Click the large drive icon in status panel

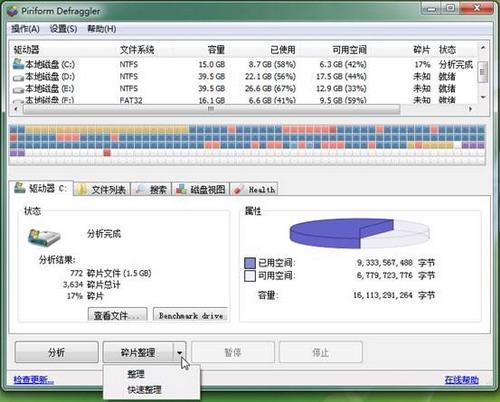[x=44, y=238]
